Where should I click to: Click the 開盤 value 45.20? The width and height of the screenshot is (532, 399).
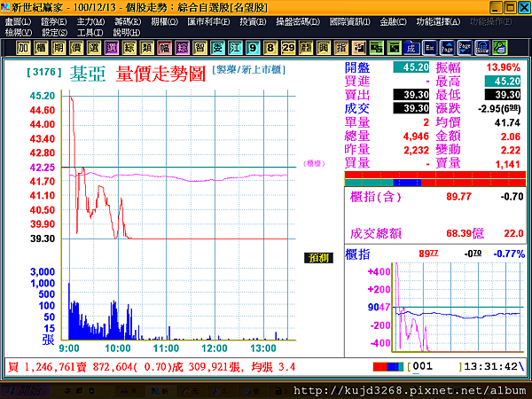coord(411,67)
